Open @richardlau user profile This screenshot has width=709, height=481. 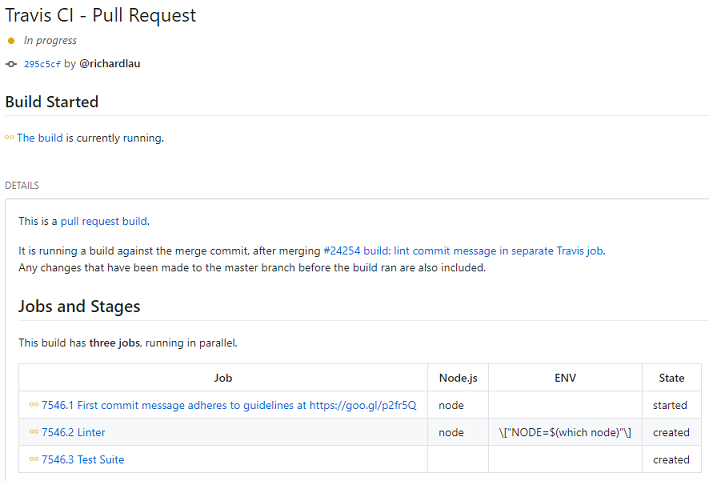[x=110, y=64]
